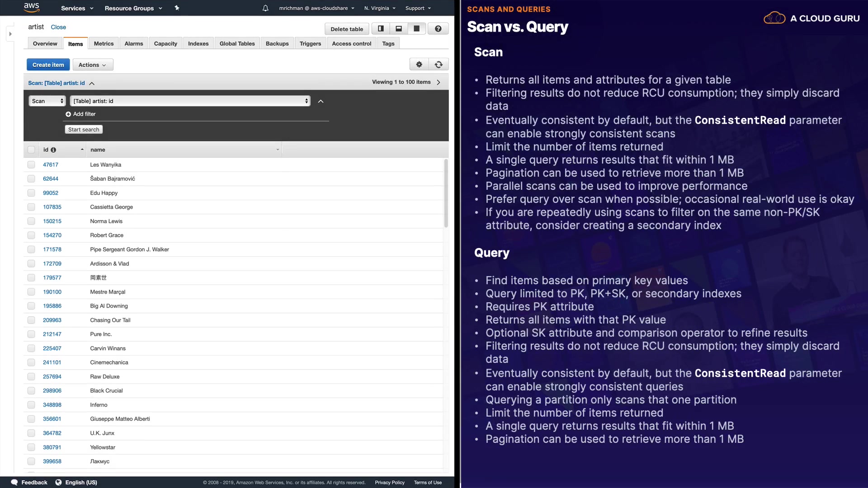Toggle the select-all header checkbox
This screenshot has width=868, height=488.
(x=31, y=150)
